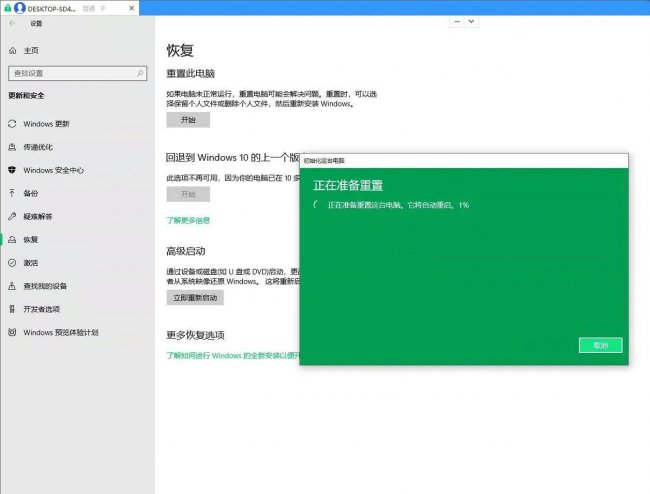Open Windows 预览体验计划 icon
The image size is (650, 494).
point(12,332)
